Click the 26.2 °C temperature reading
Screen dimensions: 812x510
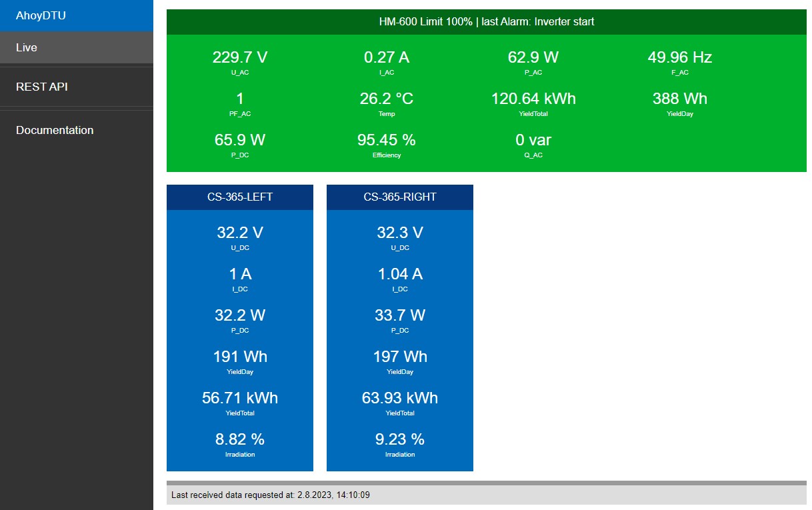click(387, 99)
